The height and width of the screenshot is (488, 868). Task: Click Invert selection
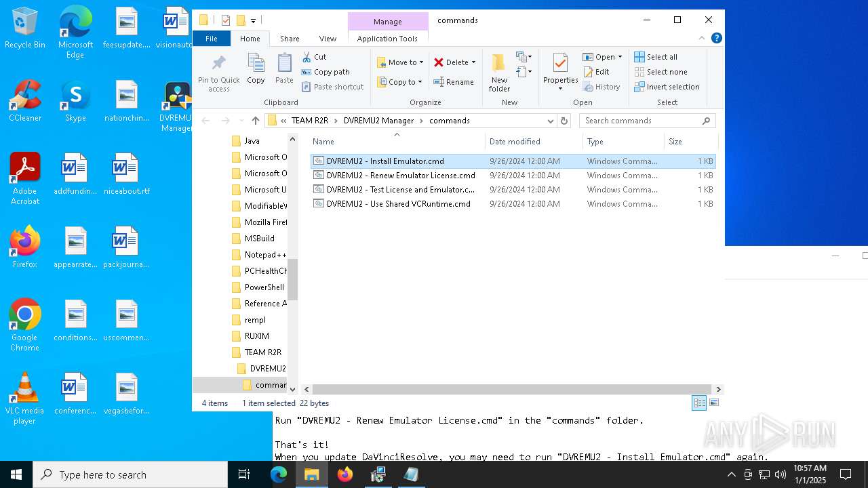(667, 87)
